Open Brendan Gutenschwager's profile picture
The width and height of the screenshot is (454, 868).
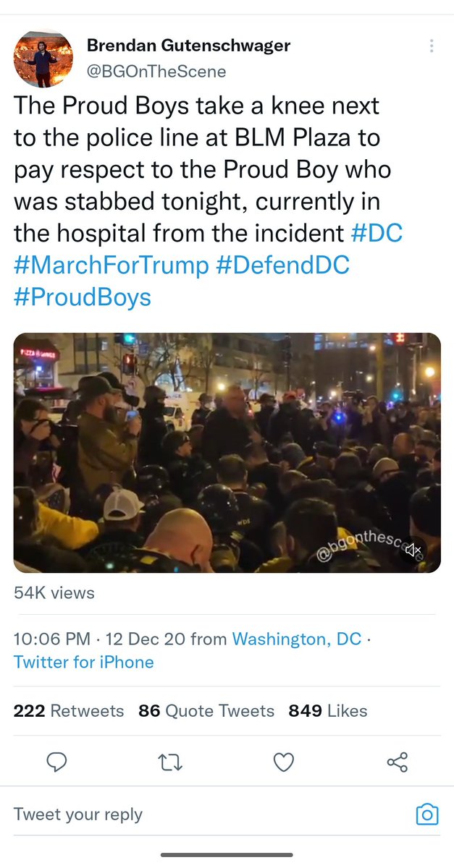[x=41, y=59]
